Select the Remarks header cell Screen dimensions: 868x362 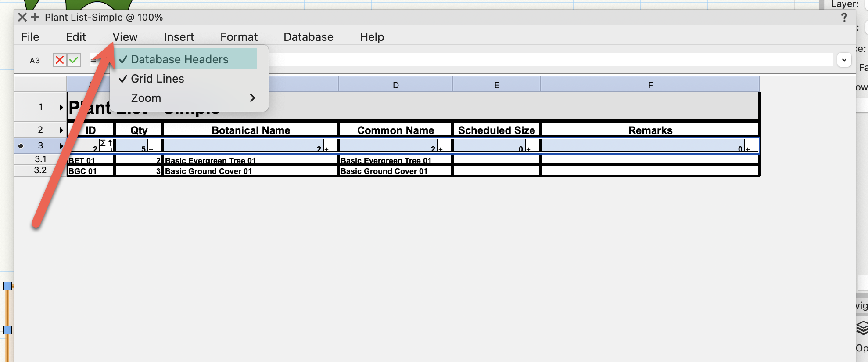click(650, 130)
